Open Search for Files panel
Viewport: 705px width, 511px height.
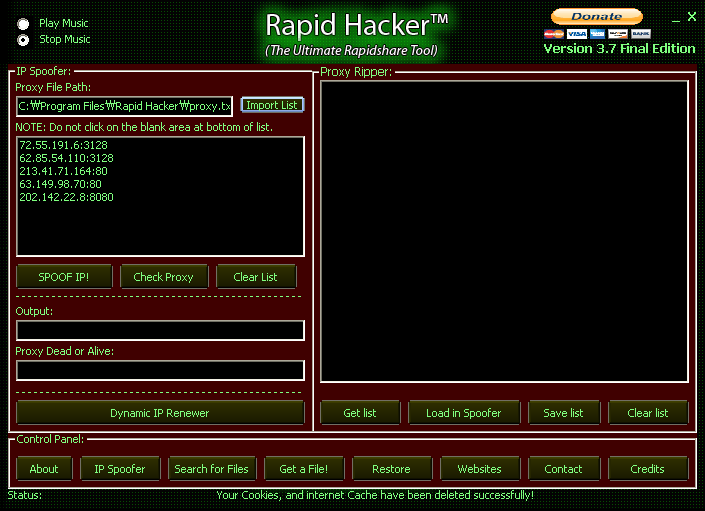[212, 469]
